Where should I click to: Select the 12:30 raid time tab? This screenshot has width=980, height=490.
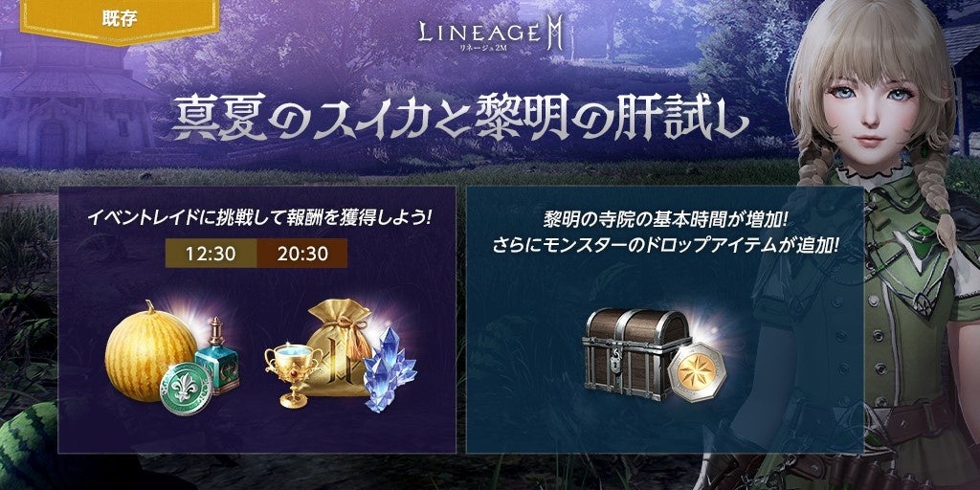[211, 253]
